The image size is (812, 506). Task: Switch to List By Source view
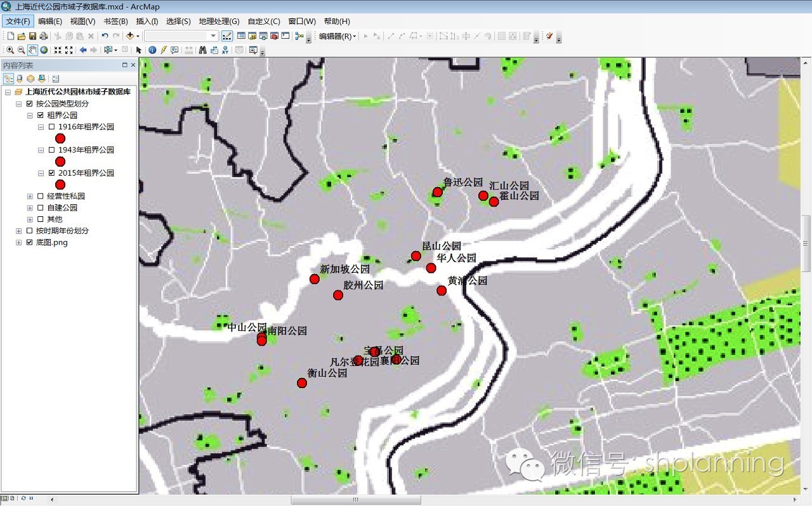[x=19, y=79]
